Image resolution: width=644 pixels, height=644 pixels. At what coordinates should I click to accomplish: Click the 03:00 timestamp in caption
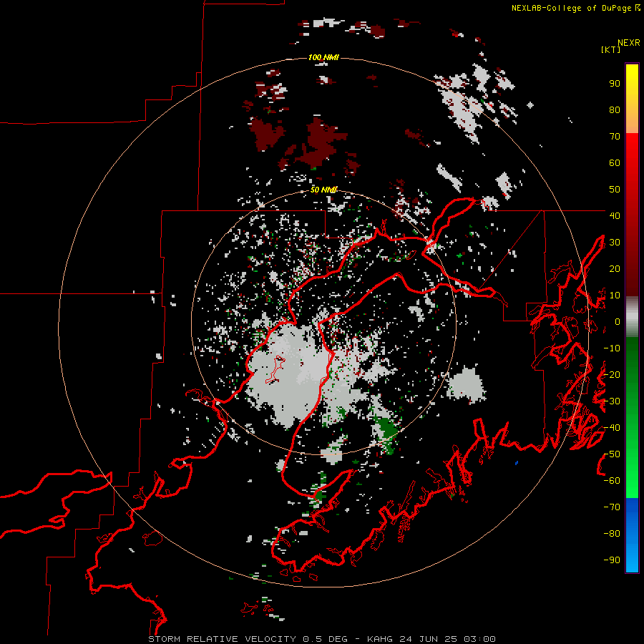(x=479, y=639)
